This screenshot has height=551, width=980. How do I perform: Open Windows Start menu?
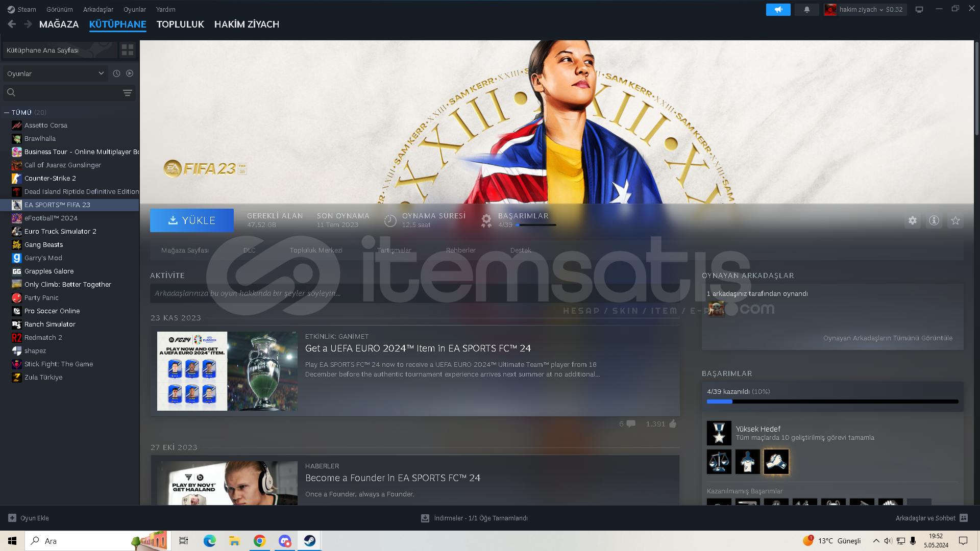[12, 541]
